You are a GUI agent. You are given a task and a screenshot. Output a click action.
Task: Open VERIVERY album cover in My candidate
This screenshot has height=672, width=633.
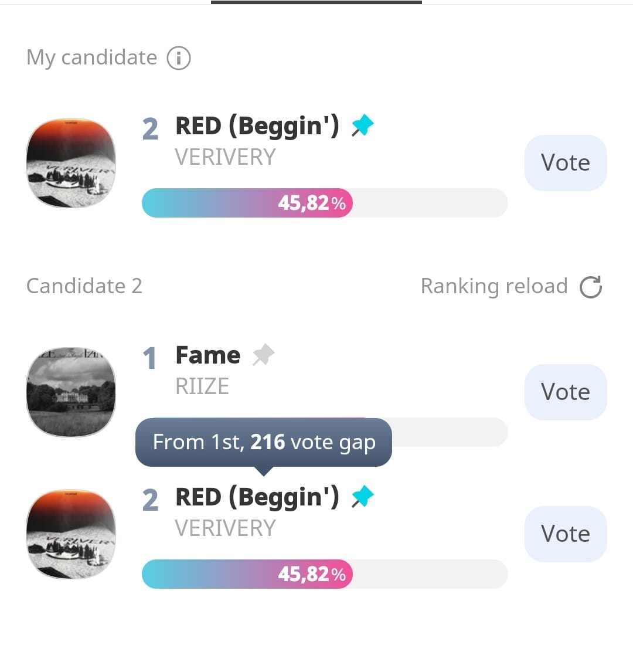71,163
